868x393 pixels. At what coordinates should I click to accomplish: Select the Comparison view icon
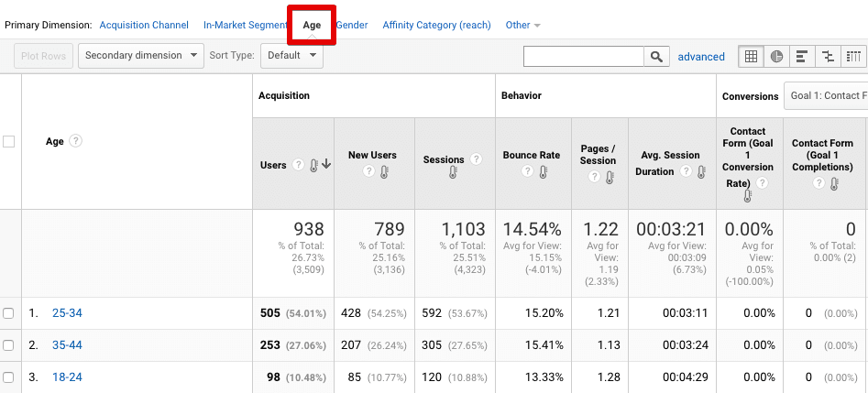tap(828, 57)
